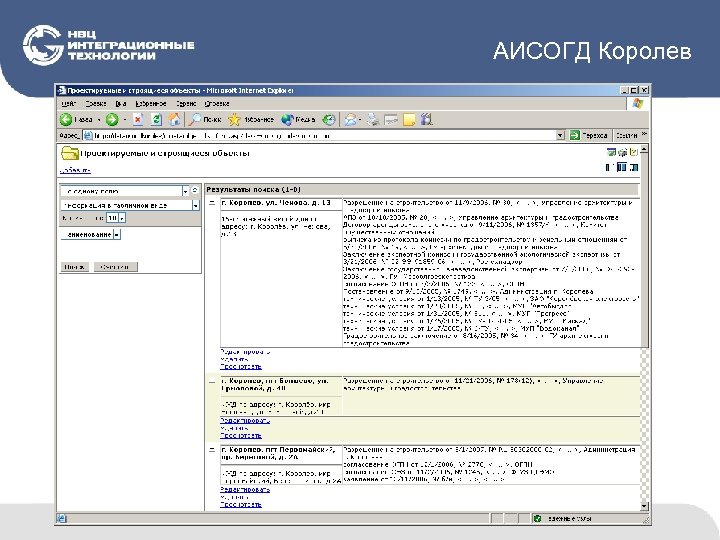Image resolution: width=720 pixels, height=540 pixels.
Task: Open the Наименование field dropdown
Action: pos(91,235)
